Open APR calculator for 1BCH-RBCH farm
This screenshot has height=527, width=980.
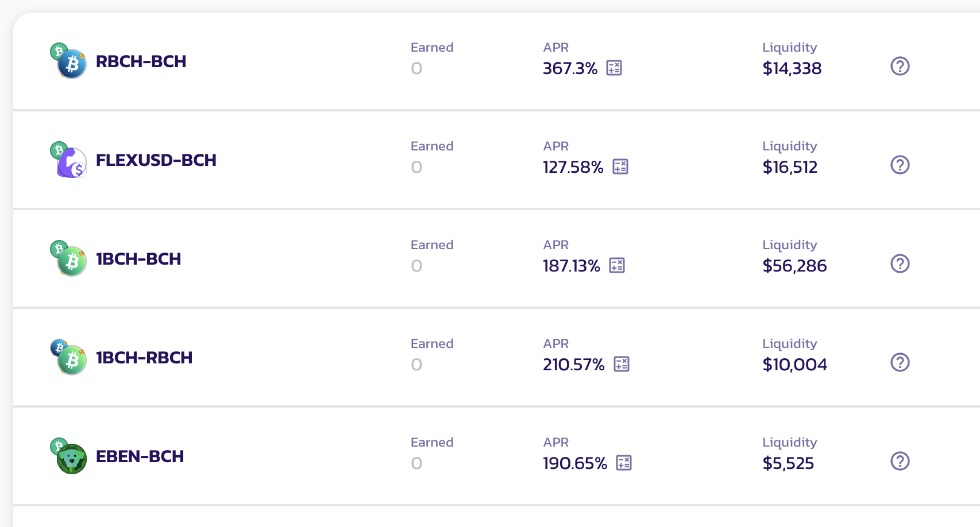622,365
